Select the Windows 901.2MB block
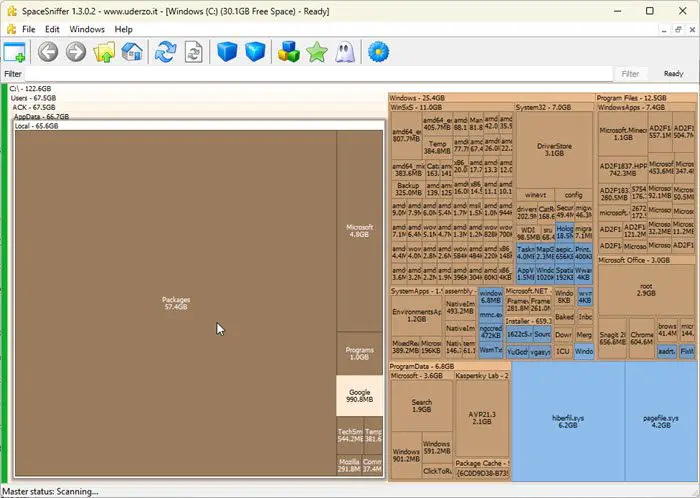The height and width of the screenshot is (498, 700). click(x=406, y=455)
